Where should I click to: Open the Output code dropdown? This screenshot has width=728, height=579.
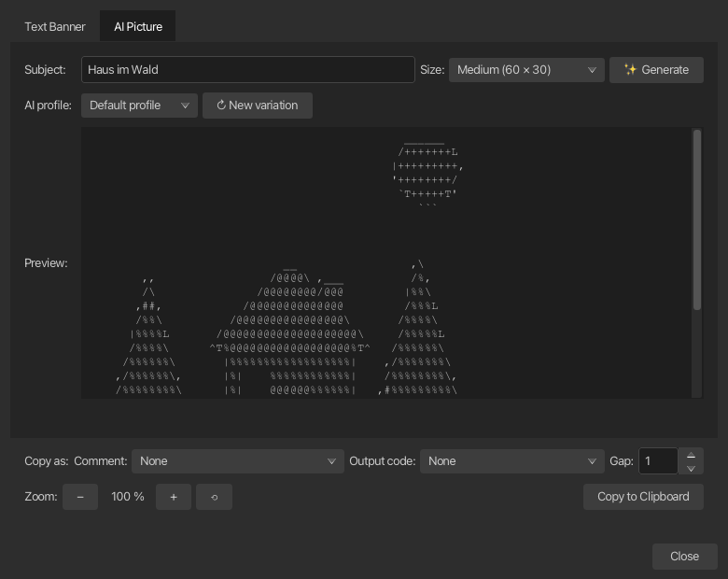[512, 461]
